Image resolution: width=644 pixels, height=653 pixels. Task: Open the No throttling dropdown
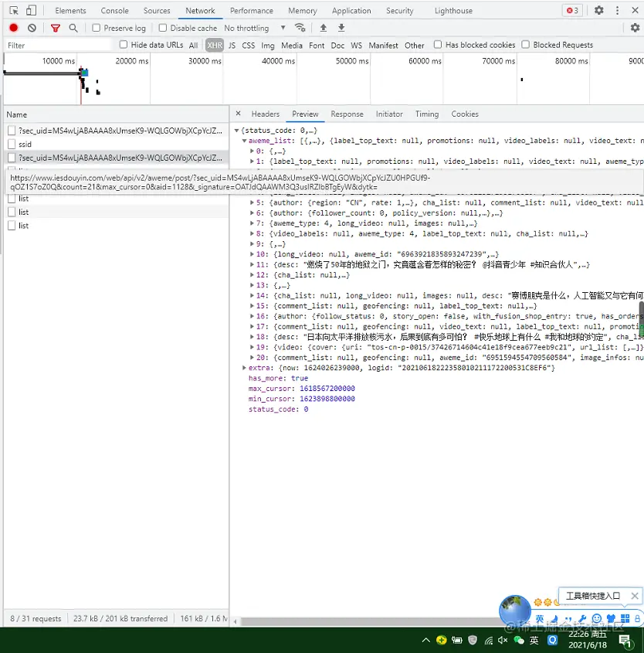255,28
